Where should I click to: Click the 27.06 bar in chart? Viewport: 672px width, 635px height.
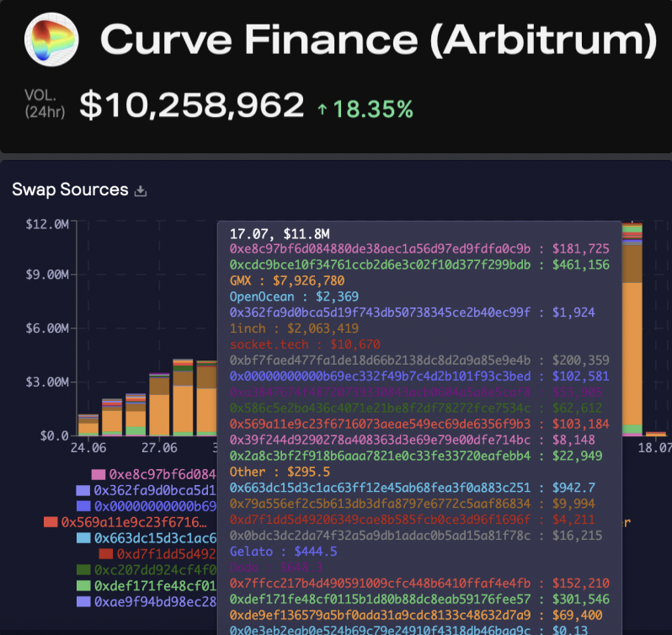(159, 404)
